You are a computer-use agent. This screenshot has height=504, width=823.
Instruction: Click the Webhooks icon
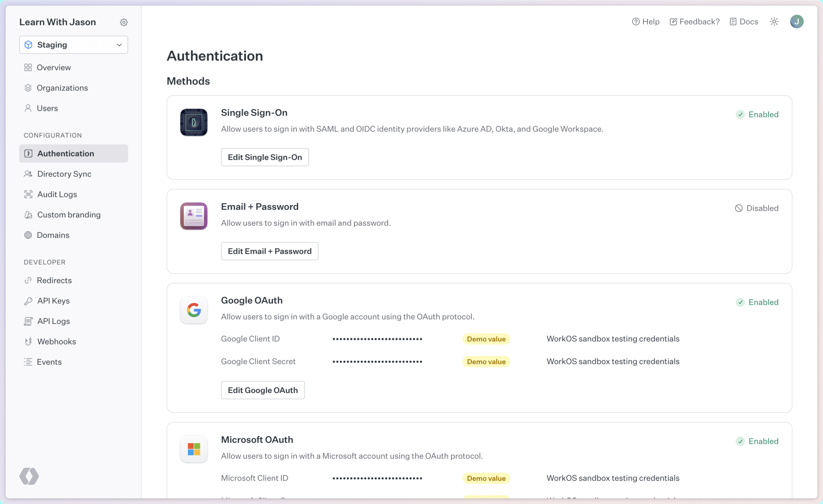[x=28, y=341]
